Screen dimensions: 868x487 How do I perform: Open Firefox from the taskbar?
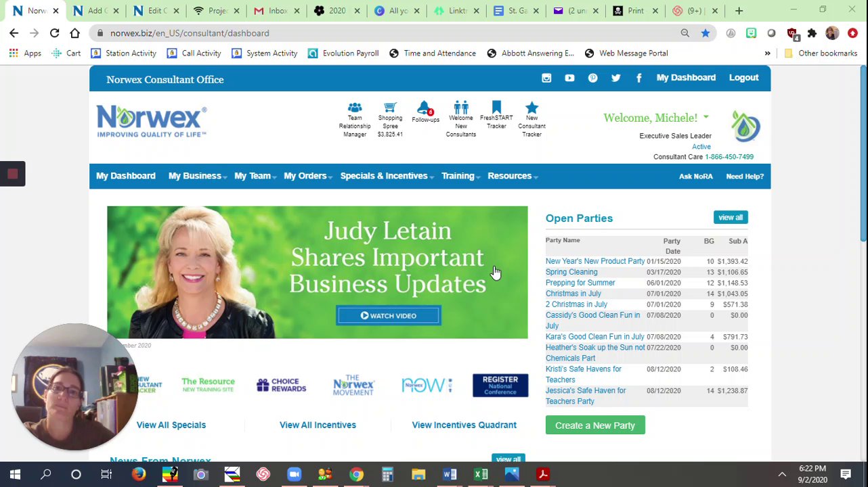[x=138, y=474]
